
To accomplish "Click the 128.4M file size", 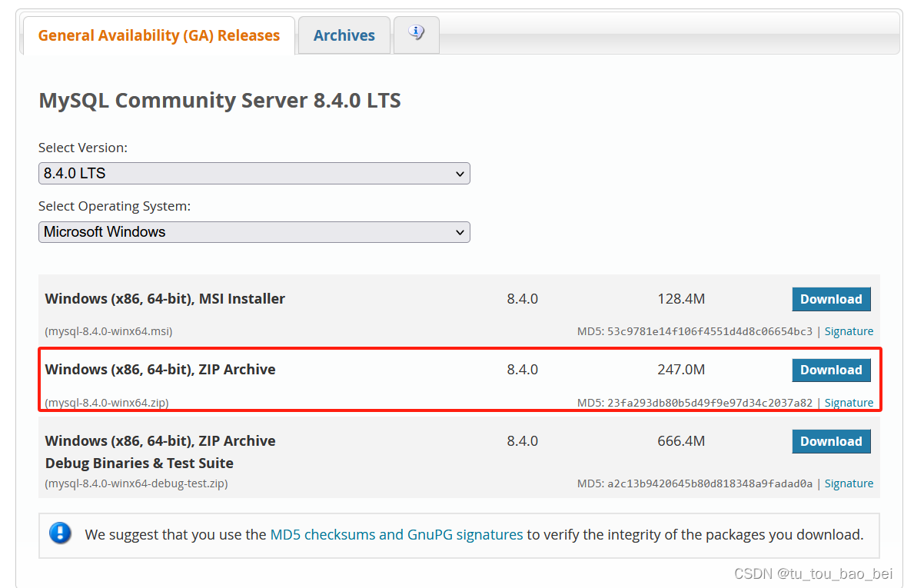I will click(681, 298).
